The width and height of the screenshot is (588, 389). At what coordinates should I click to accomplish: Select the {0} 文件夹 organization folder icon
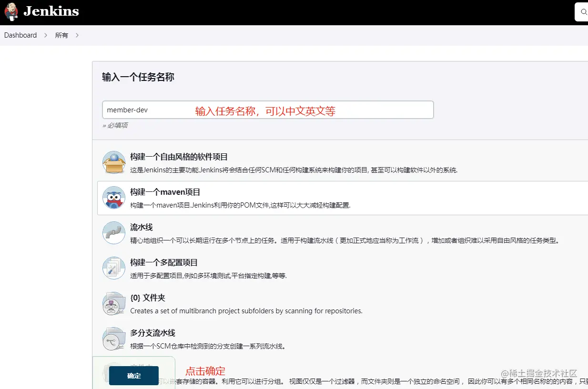click(114, 303)
